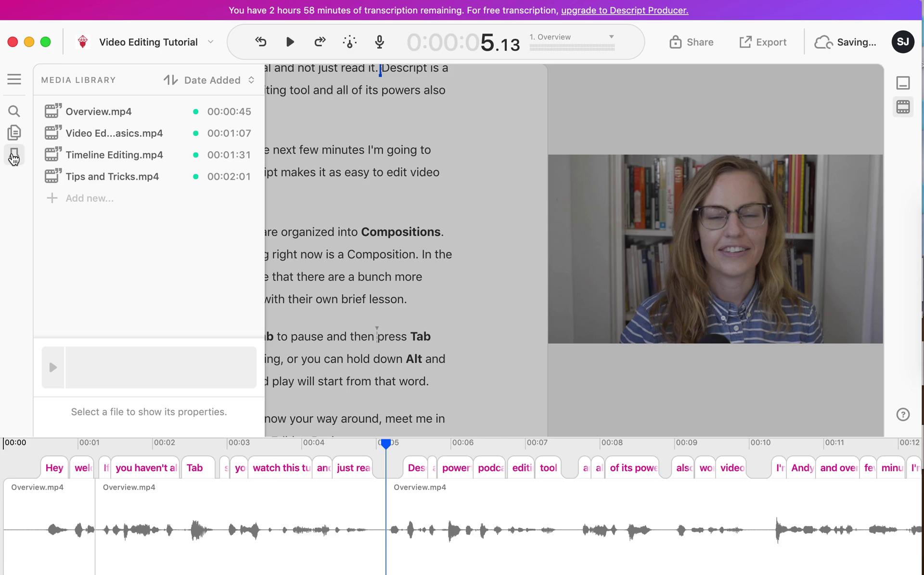Click the Timeline Editing.mp4 file icon
Viewport: 924px width, 575px height.
pyautogui.click(x=53, y=154)
